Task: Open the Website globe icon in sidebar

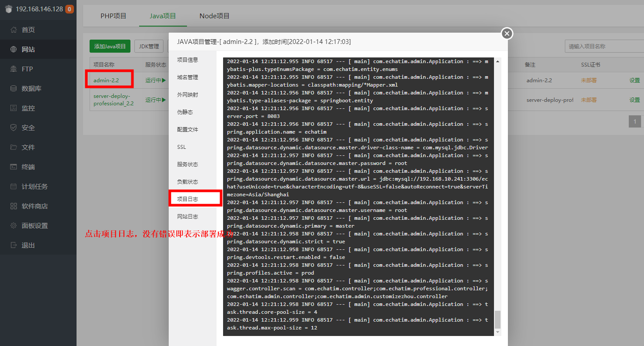Action: 13,50
